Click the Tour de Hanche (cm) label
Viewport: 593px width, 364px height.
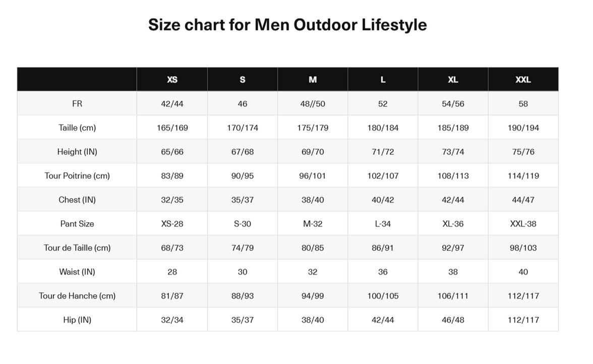(77, 296)
